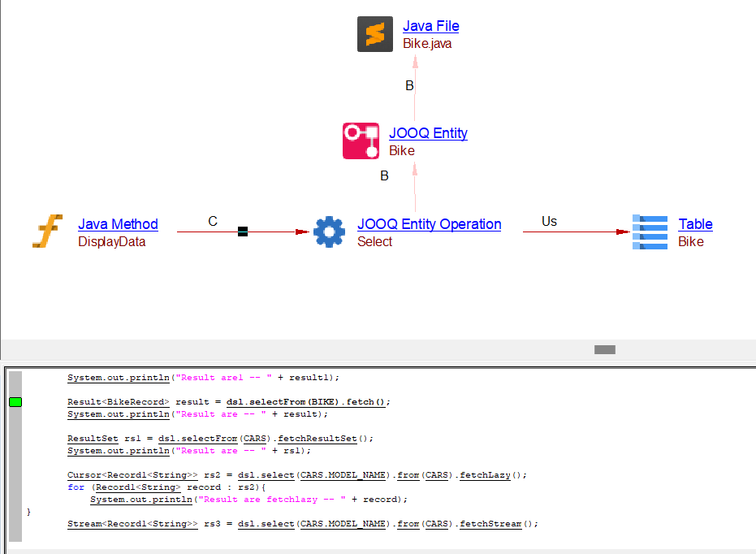This screenshot has width=756, height=554.
Task: Click the 'C' label on the call link
Action: tap(213, 221)
